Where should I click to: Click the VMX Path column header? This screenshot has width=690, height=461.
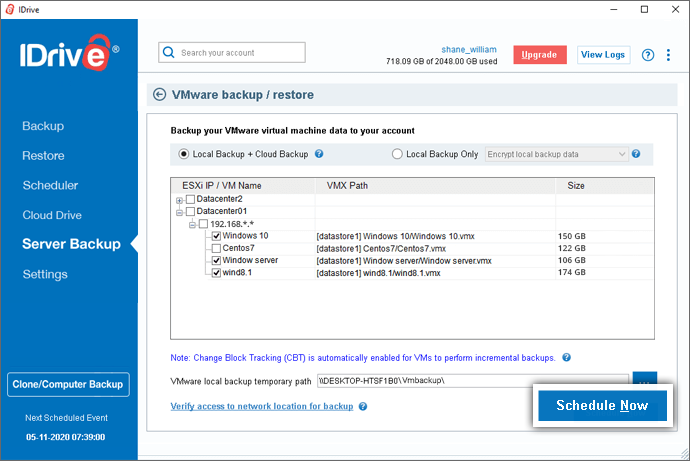coord(347,186)
